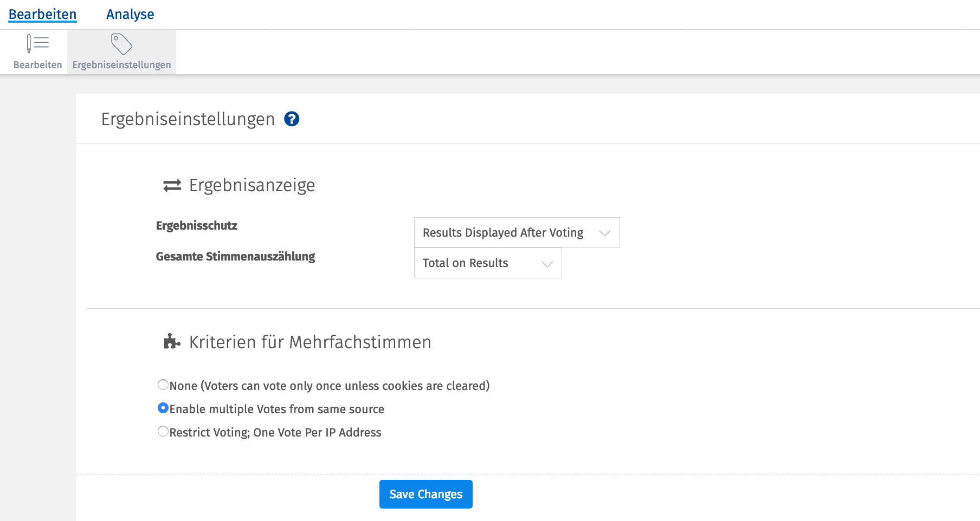Click chevron arrow on Total on Results

pos(547,264)
